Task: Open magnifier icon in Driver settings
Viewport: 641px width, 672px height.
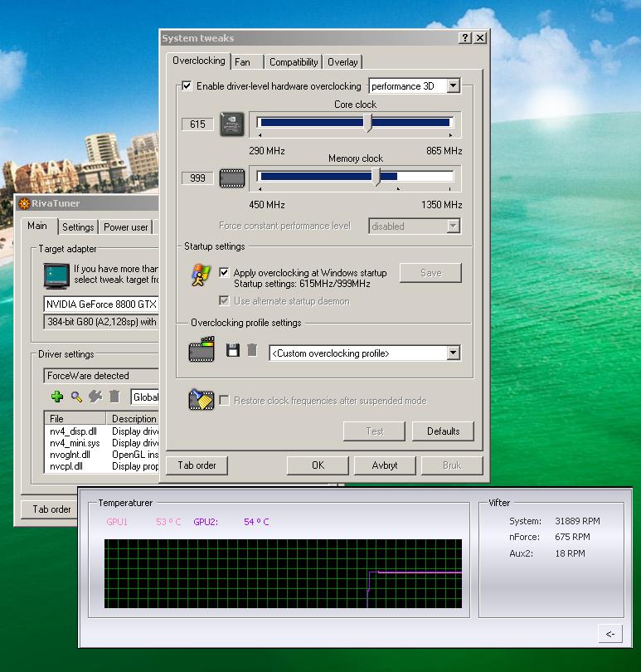Action: [76, 397]
